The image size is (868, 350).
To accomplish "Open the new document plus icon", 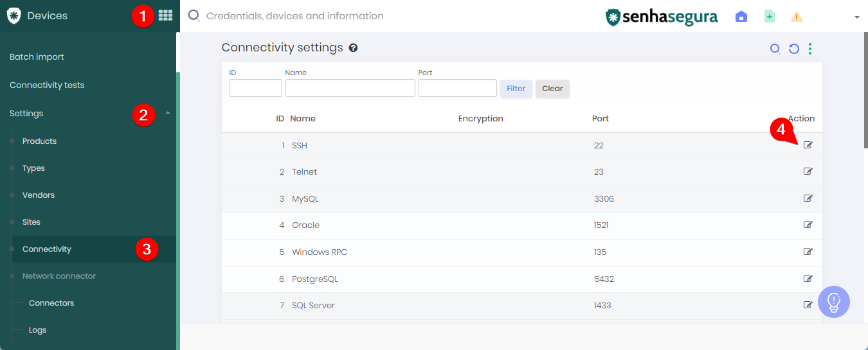I will pyautogui.click(x=769, y=17).
